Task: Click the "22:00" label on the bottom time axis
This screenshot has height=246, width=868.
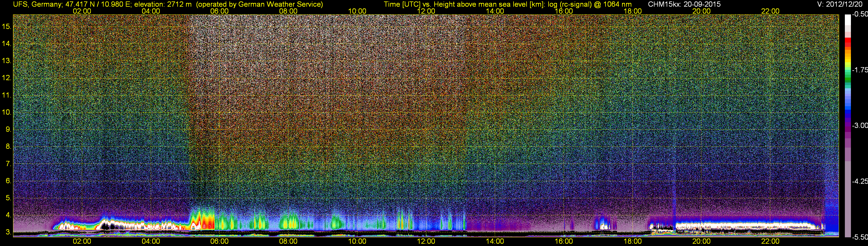Action: pos(770,241)
